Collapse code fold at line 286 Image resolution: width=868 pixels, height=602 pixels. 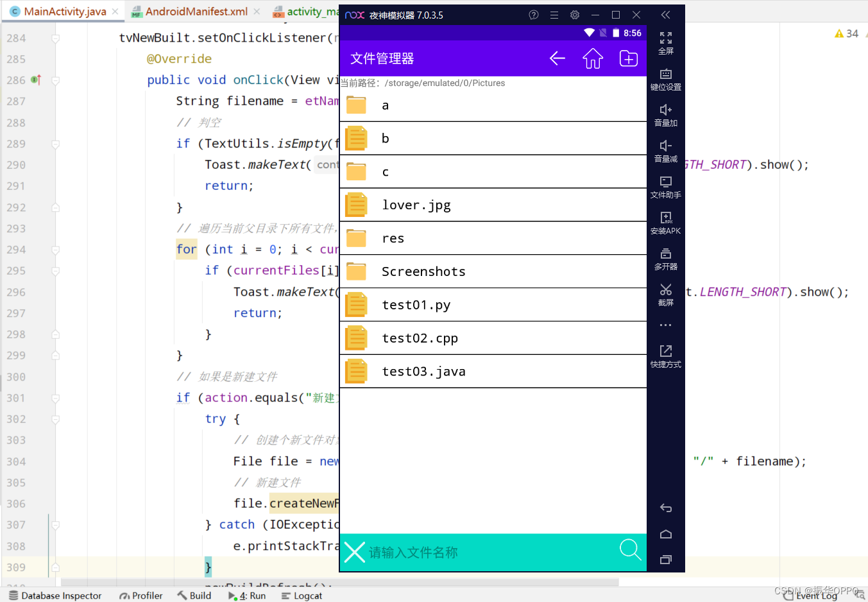pos(56,81)
